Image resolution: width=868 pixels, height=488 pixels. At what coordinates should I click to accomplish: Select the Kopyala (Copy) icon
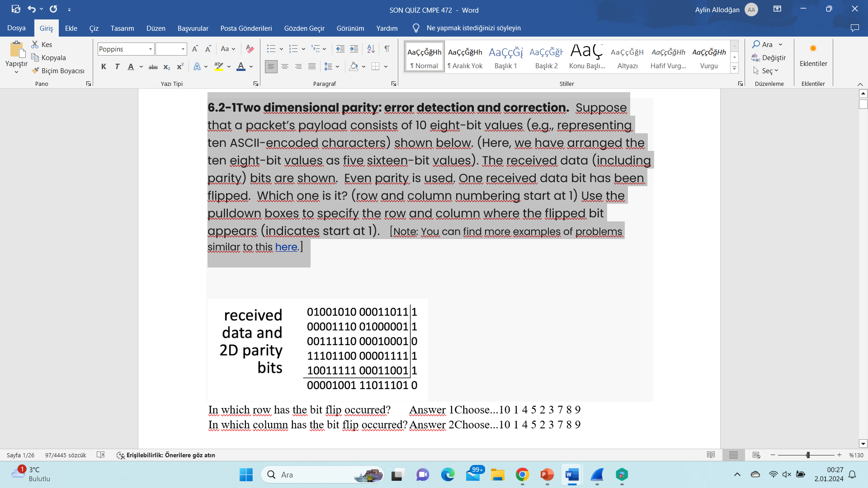(x=36, y=57)
